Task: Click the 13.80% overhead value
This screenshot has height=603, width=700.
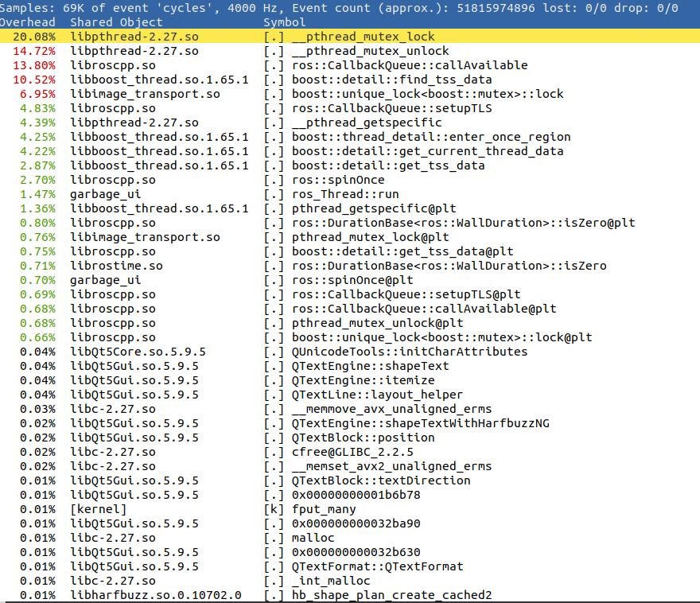Action: (x=34, y=65)
